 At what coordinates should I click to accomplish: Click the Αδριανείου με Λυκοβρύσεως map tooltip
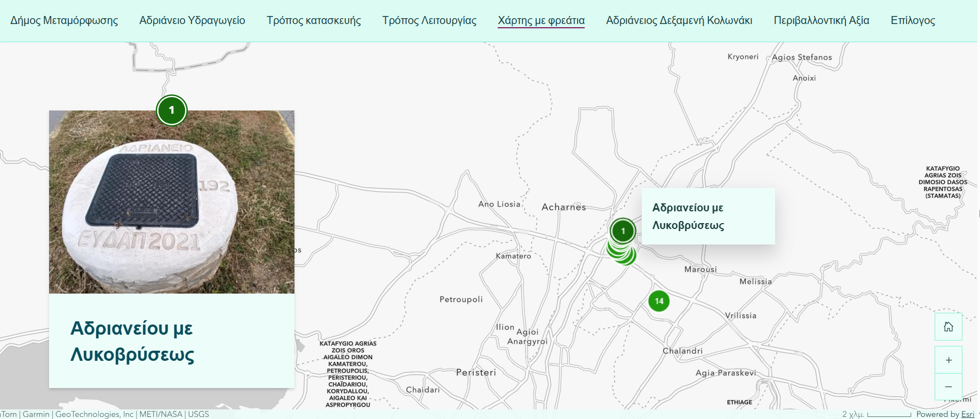click(x=708, y=216)
